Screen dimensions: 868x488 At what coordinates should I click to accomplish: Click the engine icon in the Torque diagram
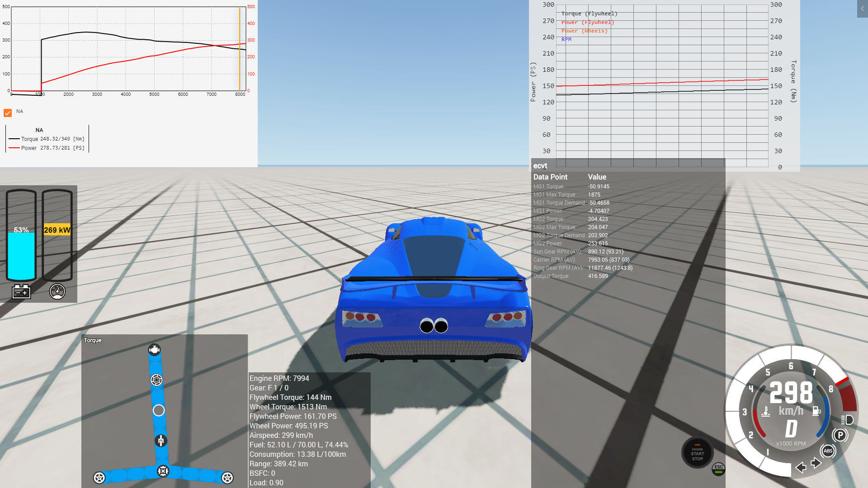pos(155,350)
